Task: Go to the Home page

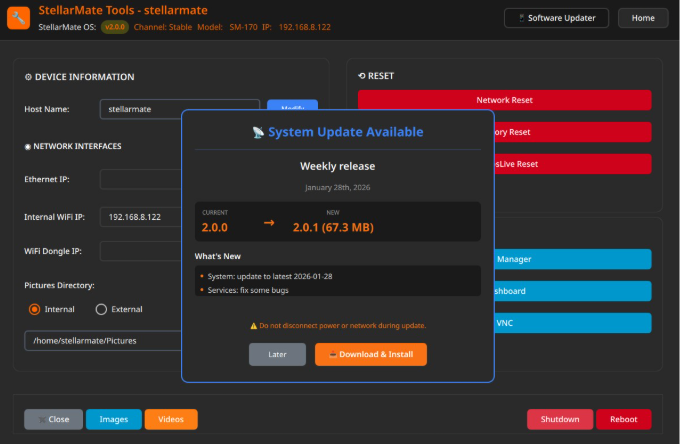Action: click(x=643, y=18)
